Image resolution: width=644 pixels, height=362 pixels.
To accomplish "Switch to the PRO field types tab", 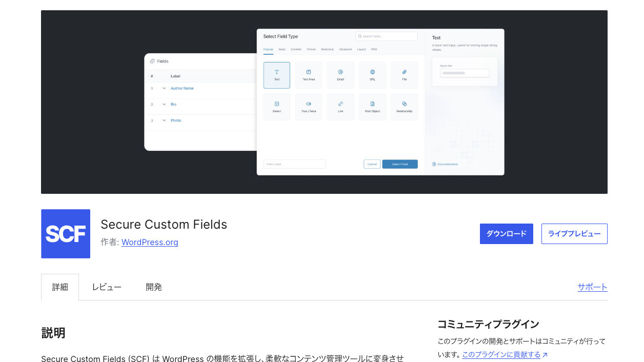I will click(374, 49).
